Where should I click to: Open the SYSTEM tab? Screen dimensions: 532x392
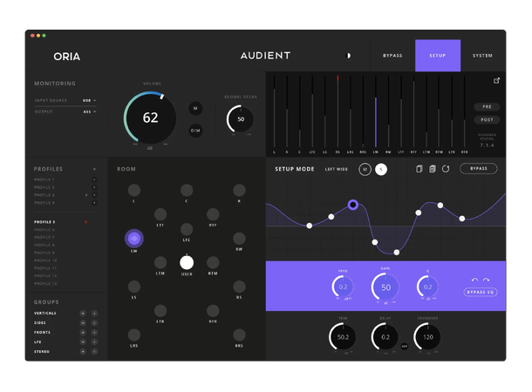click(x=482, y=56)
